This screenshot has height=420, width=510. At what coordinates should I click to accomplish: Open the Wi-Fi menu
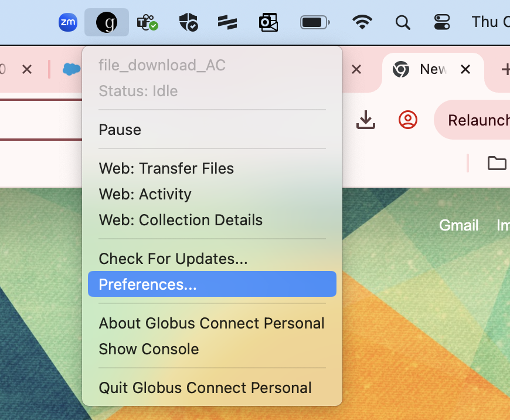coord(362,22)
